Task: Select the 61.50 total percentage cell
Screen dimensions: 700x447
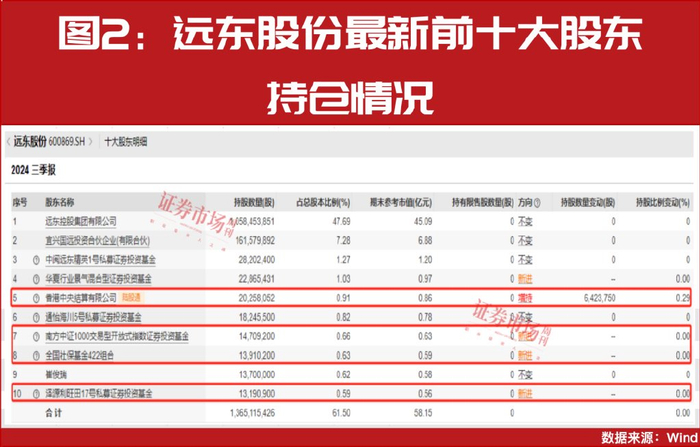Action: (341, 413)
